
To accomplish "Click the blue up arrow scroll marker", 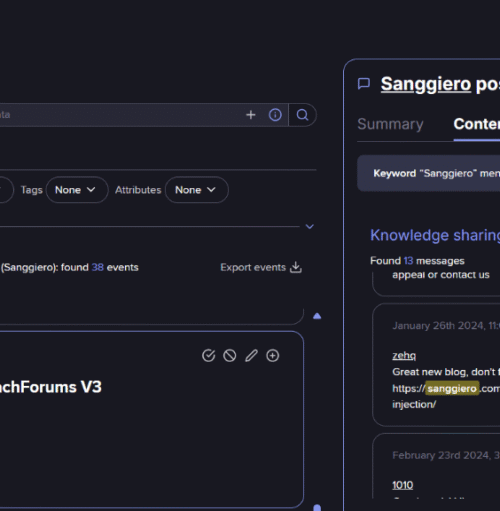I will point(317,316).
